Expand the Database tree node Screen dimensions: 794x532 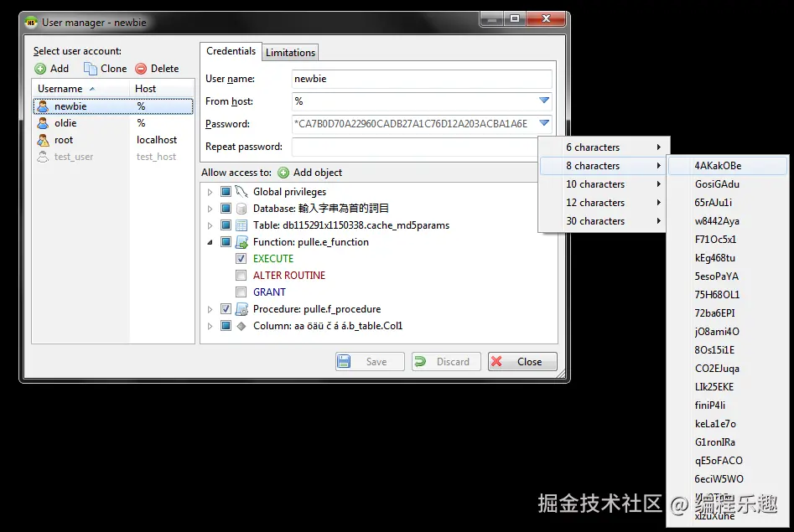(210, 209)
